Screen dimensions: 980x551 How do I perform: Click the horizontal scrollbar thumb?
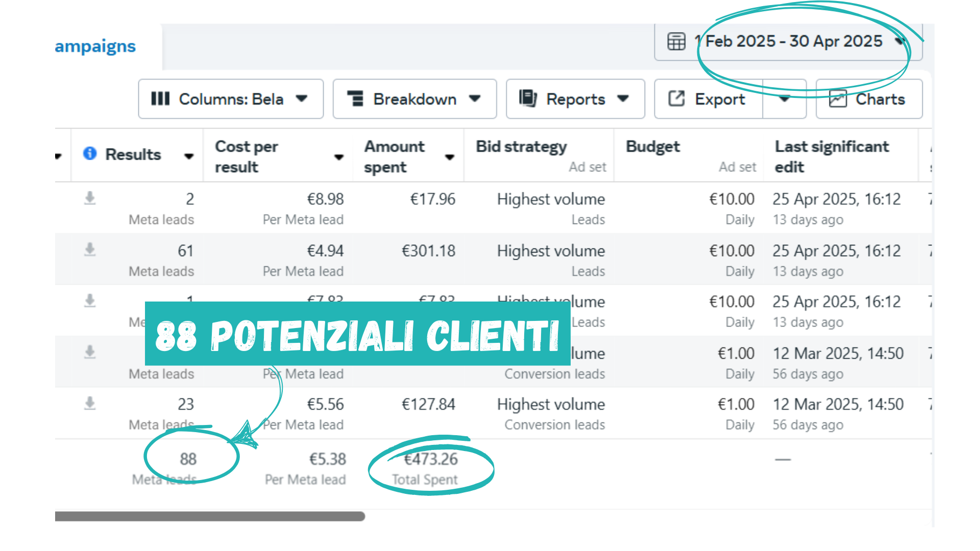click(x=210, y=516)
